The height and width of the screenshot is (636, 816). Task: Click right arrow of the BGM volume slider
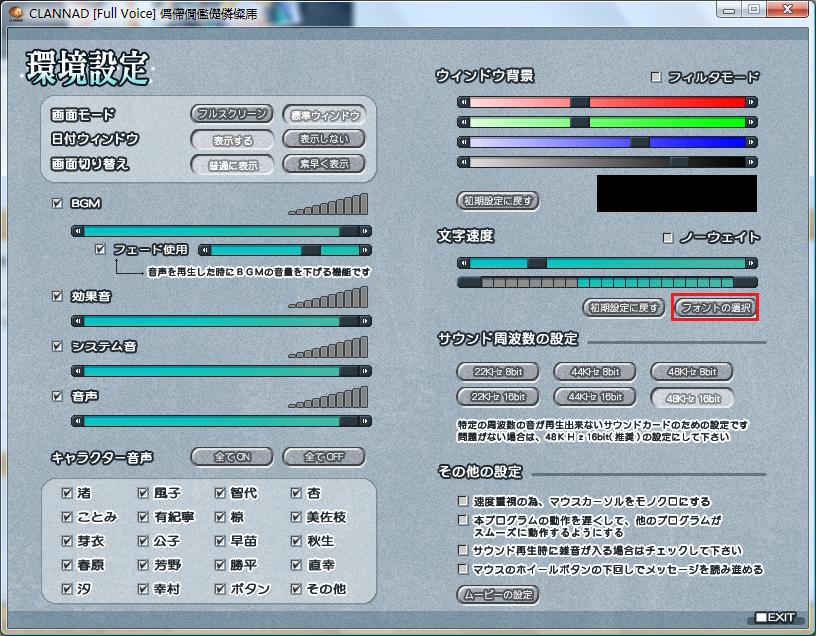(x=365, y=231)
